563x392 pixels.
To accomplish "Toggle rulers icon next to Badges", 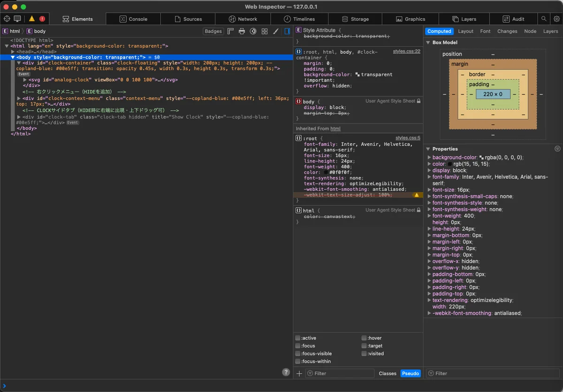I will pos(230,31).
